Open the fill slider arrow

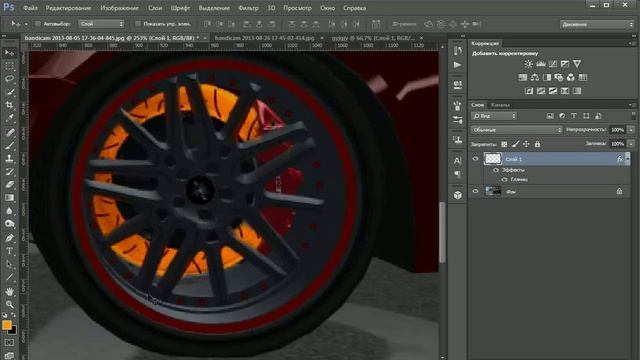[x=631, y=144]
